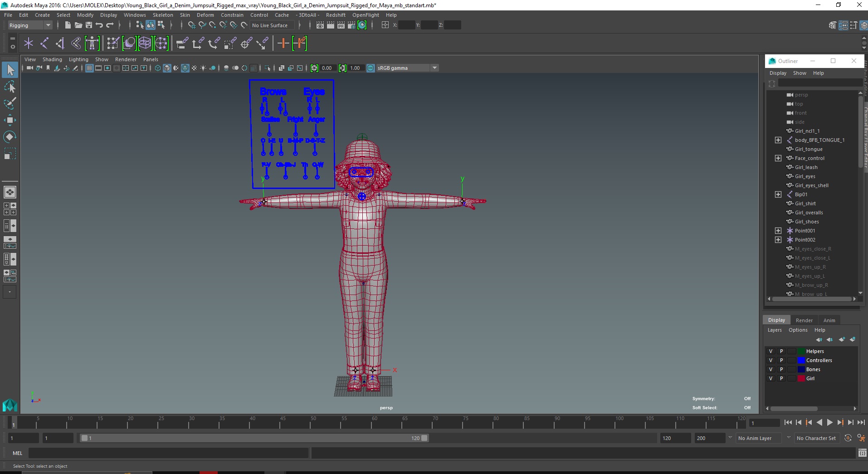Open the Skeleton menu

click(163, 15)
